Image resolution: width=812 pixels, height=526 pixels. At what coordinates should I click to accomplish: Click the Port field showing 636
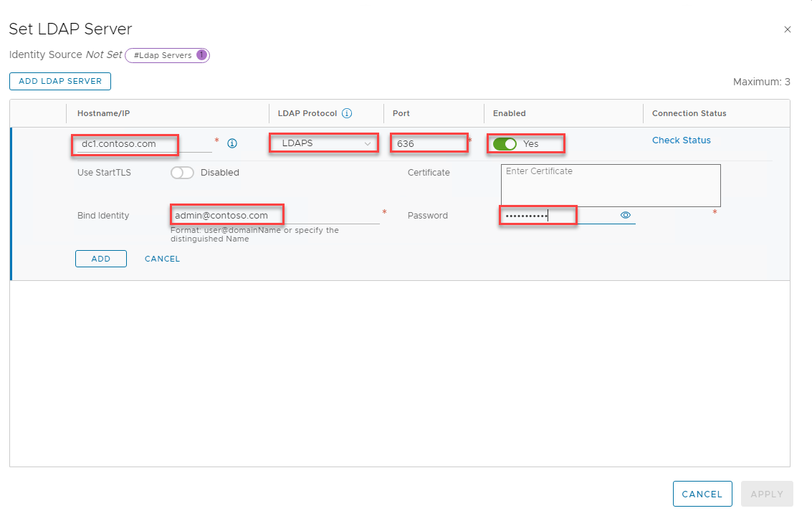[x=429, y=143]
